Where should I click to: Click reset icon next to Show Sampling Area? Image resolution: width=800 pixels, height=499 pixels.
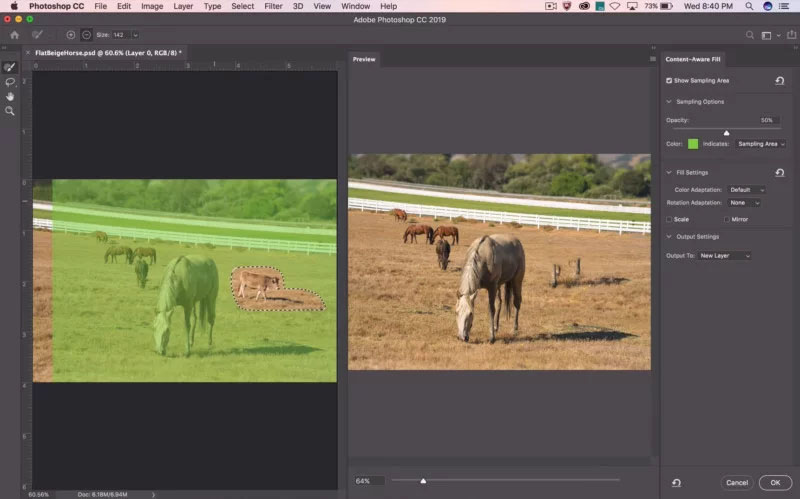coord(779,80)
